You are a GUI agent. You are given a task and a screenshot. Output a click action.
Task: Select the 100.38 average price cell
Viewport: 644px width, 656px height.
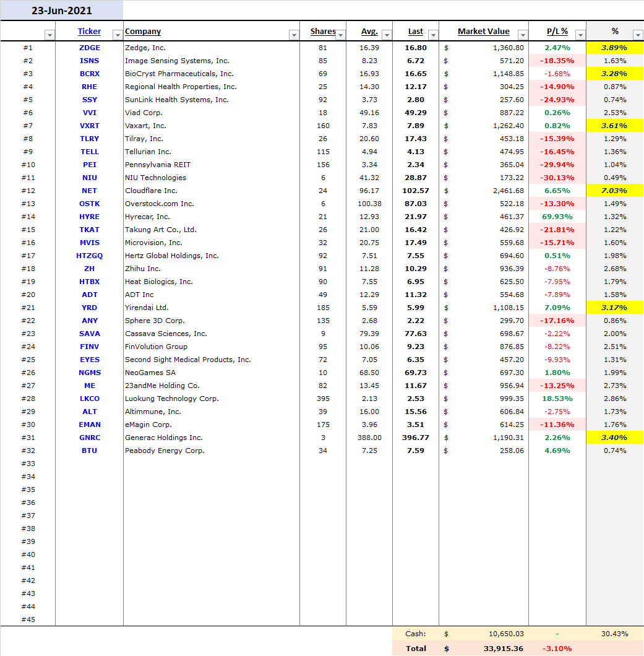click(x=369, y=204)
